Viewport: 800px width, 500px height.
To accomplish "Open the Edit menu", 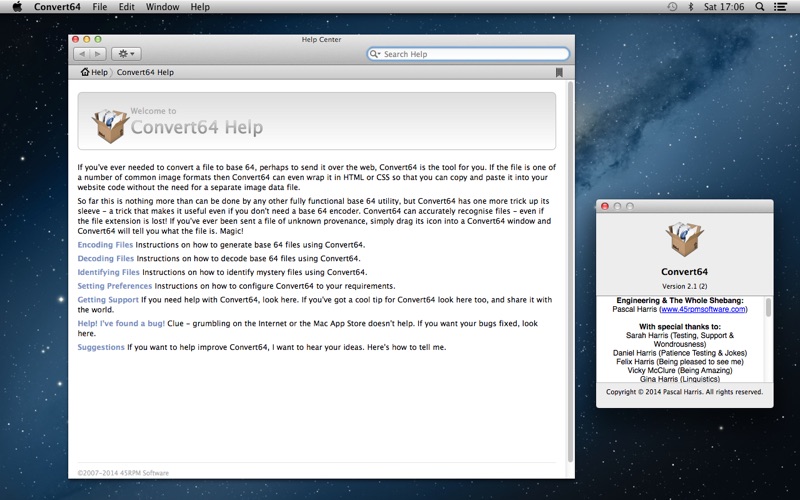I will [127, 7].
